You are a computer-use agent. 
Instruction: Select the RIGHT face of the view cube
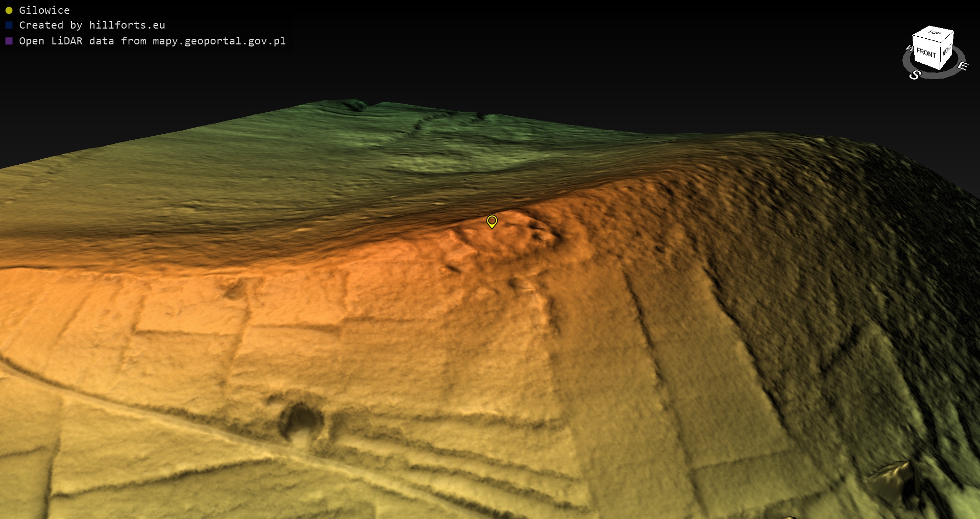point(947,50)
